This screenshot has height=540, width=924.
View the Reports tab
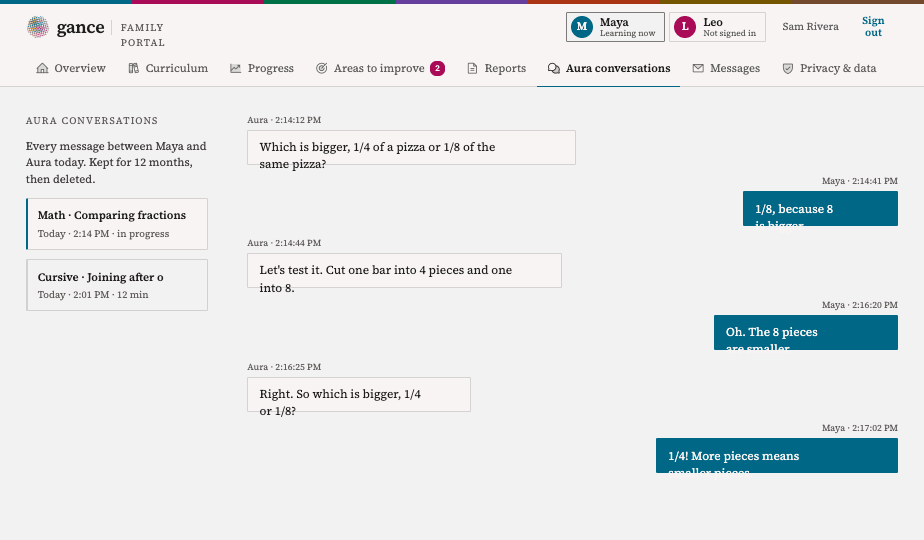point(496,68)
